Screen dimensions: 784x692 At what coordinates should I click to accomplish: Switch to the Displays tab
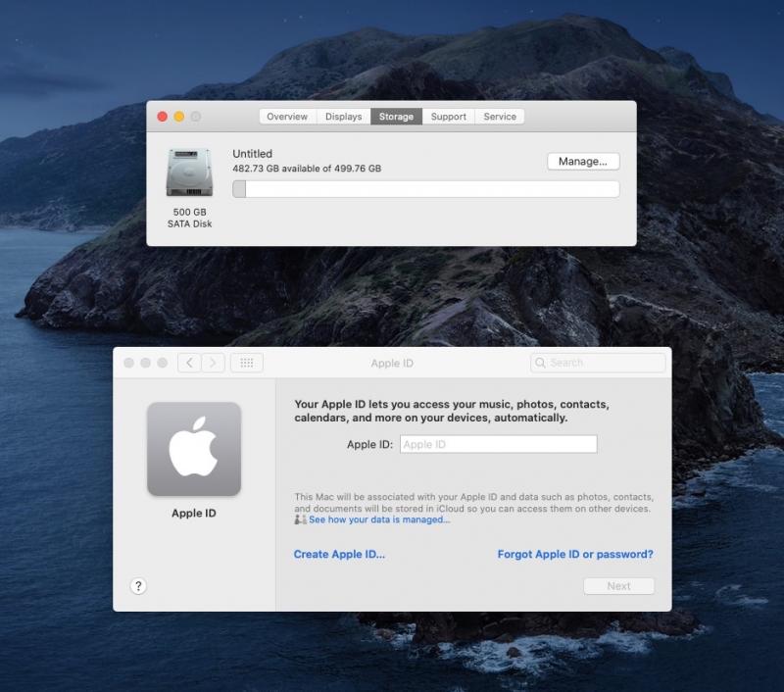[x=344, y=117]
